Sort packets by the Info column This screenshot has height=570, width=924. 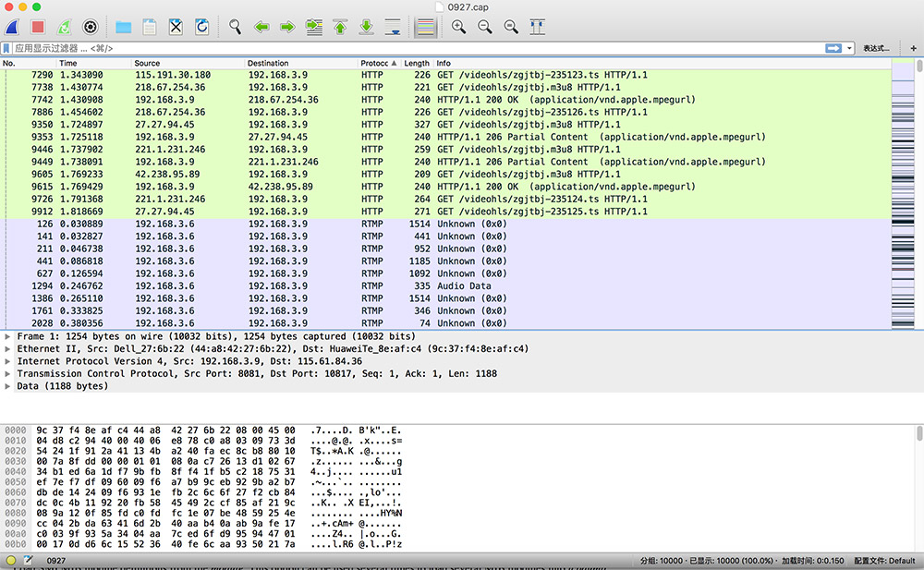tap(663, 63)
